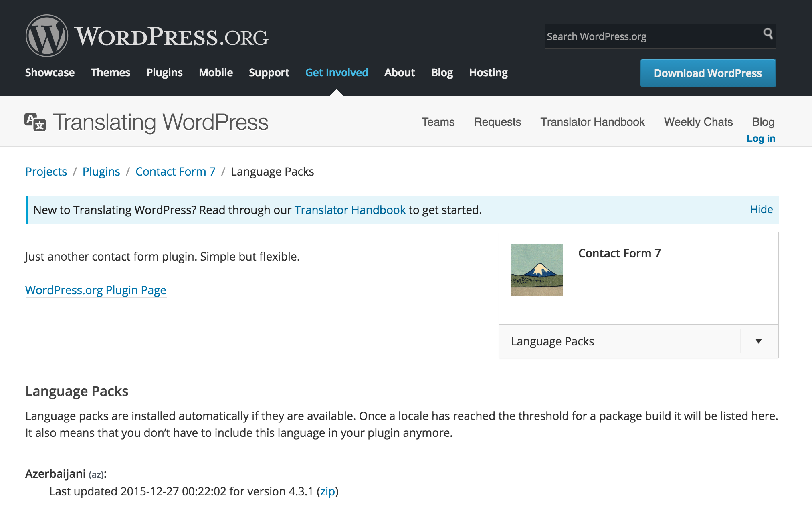Image resolution: width=812 pixels, height=509 pixels.
Task: Open the Contact Form 7 plugin thumbnail
Action: [x=537, y=270]
